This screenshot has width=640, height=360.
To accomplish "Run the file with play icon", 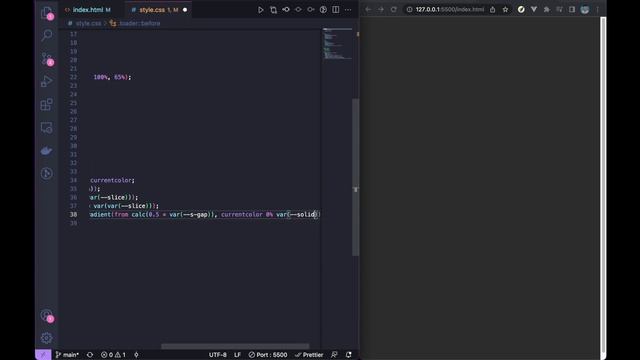I will click(x=260, y=9).
